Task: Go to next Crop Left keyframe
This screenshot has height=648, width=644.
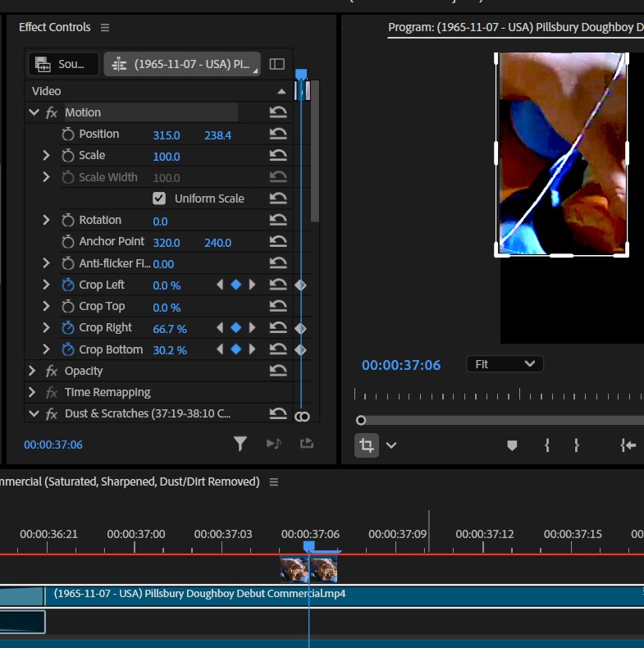Action: pyautogui.click(x=252, y=285)
